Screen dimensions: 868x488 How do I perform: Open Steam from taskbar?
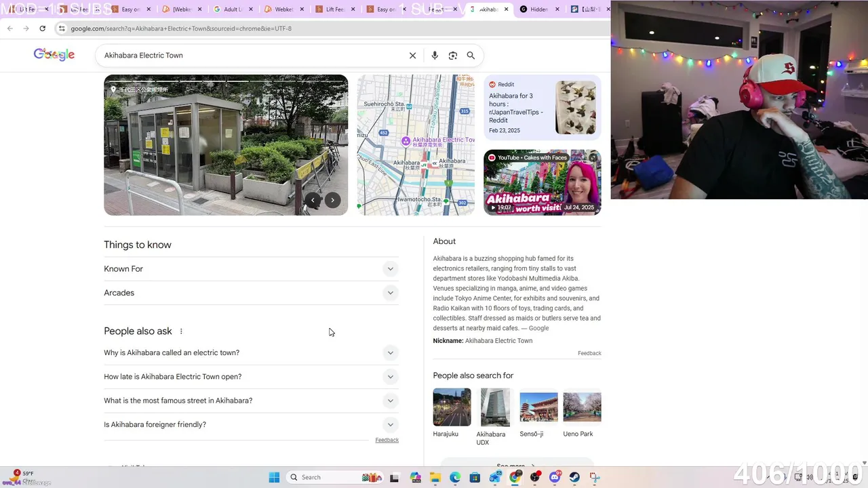coord(574,477)
